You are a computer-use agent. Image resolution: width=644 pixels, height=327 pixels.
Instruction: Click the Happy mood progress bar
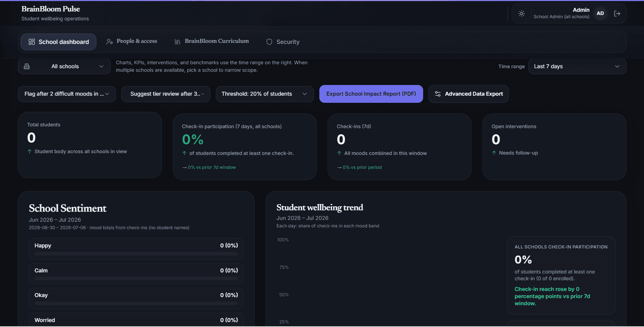pyautogui.click(x=136, y=254)
